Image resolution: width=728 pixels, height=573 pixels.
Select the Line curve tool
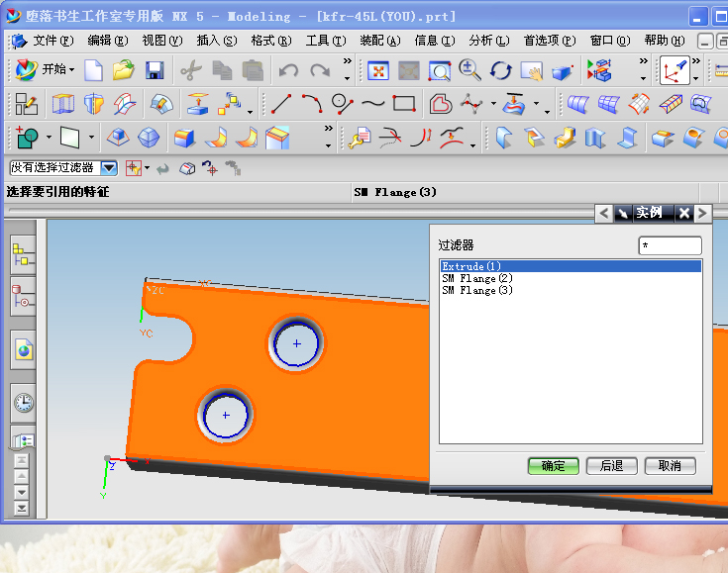point(281,104)
